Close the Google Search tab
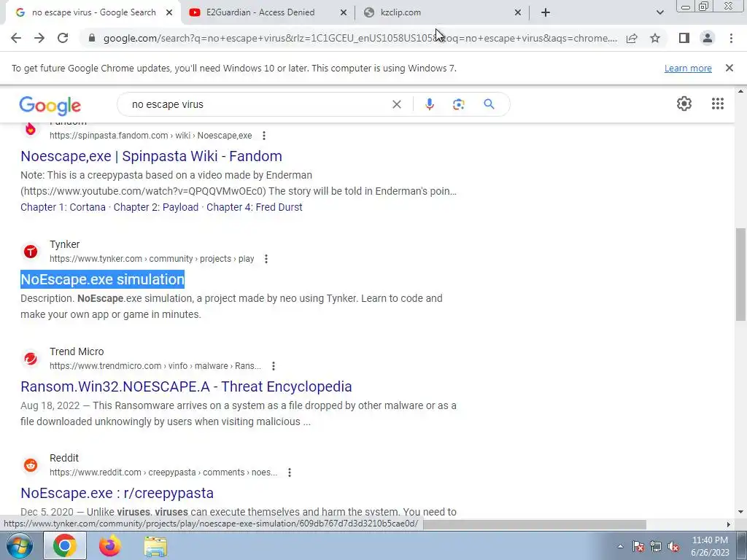 pyautogui.click(x=169, y=13)
